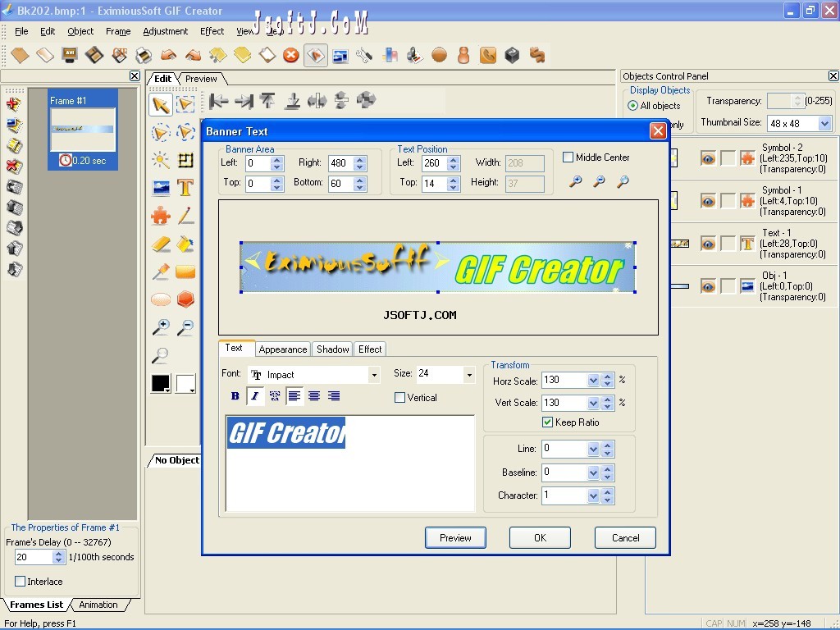Select the ellipse shape tool

coord(160,299)
